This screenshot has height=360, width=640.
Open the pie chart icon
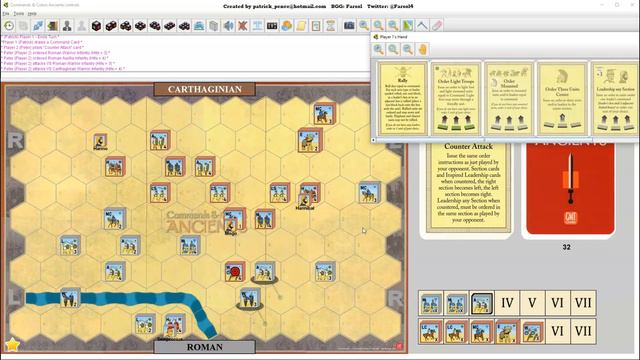coord(287,26)
